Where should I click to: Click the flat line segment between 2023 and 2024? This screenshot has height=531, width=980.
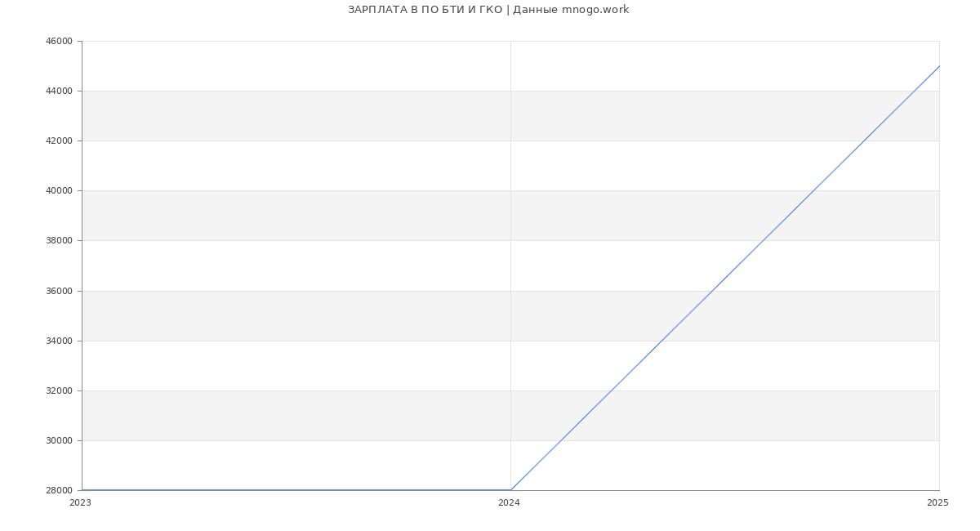click(x=296, y=490)
